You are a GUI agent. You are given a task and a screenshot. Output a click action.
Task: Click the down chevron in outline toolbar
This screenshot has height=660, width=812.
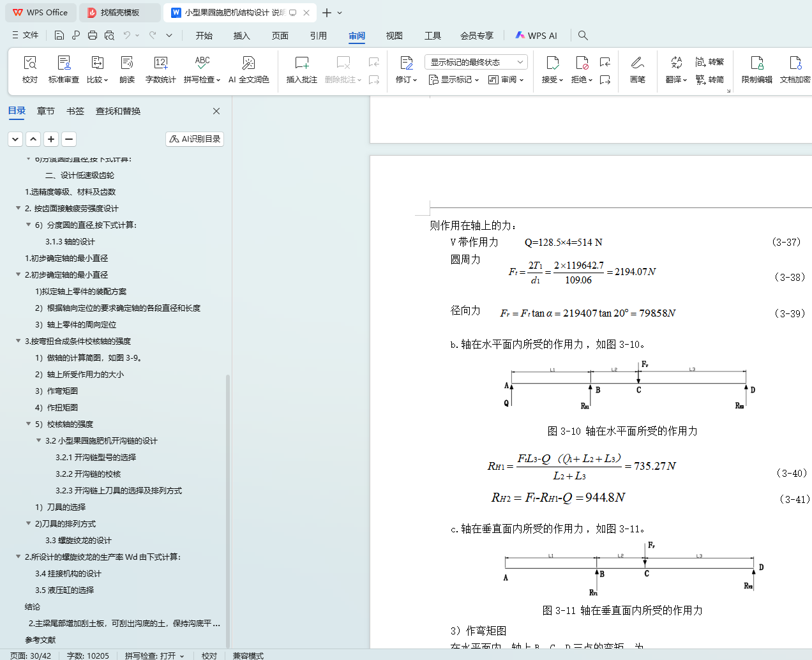point(15,139)
